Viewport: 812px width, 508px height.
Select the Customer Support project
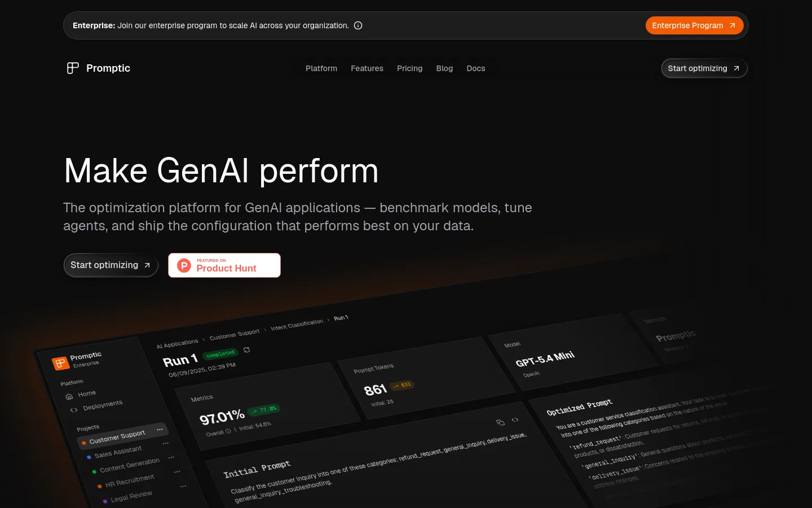coord(122,435)
